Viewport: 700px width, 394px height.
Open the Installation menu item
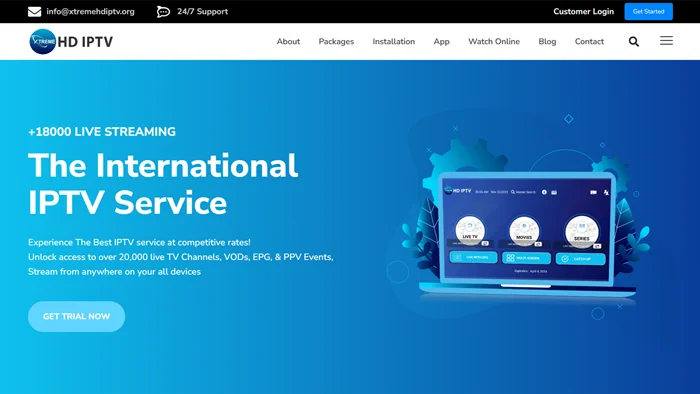click(x=393, y=41)
